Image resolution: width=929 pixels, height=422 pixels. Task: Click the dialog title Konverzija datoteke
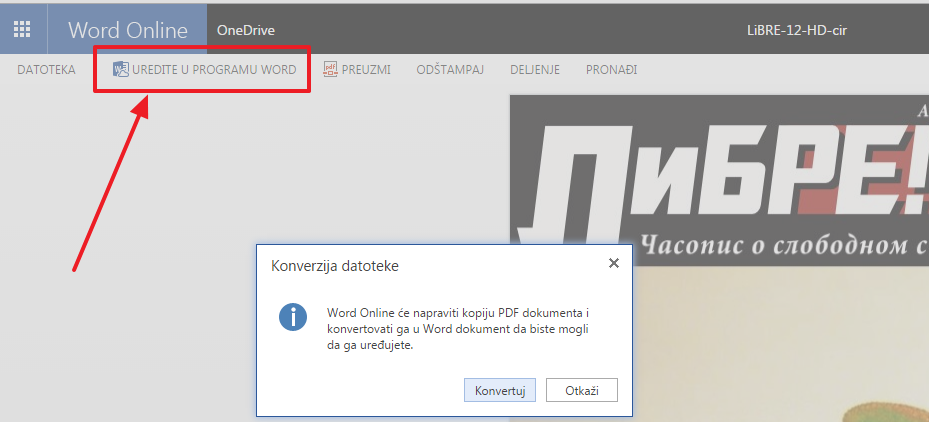pos(335,266)
